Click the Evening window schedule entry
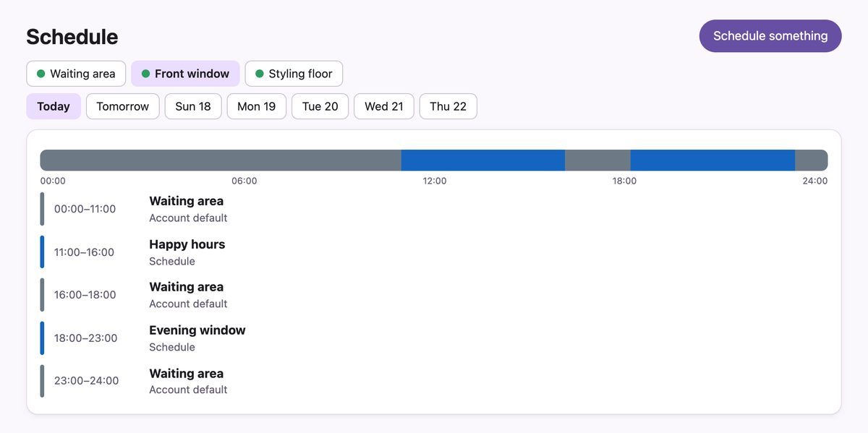This screenshot has height=433, width=868. click(x=434, y=338)
